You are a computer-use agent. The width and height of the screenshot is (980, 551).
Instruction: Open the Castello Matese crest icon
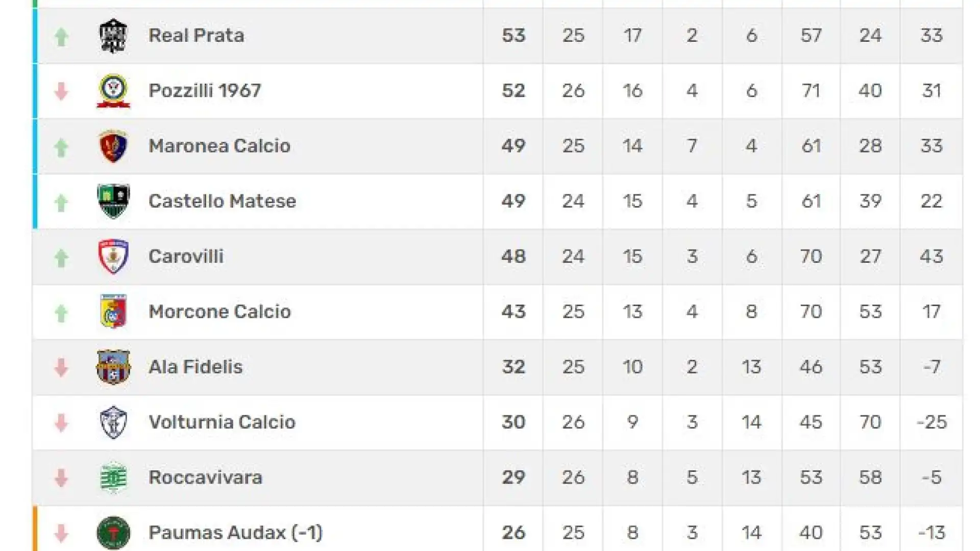[x=113, y=201]
